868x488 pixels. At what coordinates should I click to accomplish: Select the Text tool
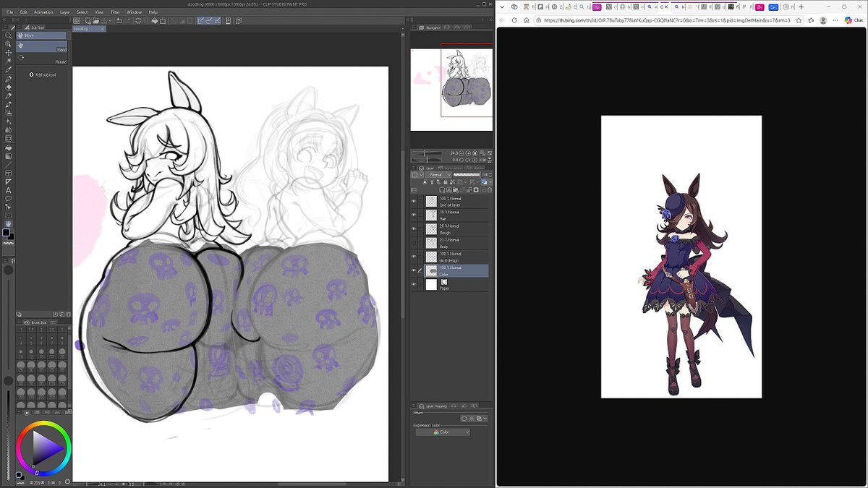(x=9, y=190)
